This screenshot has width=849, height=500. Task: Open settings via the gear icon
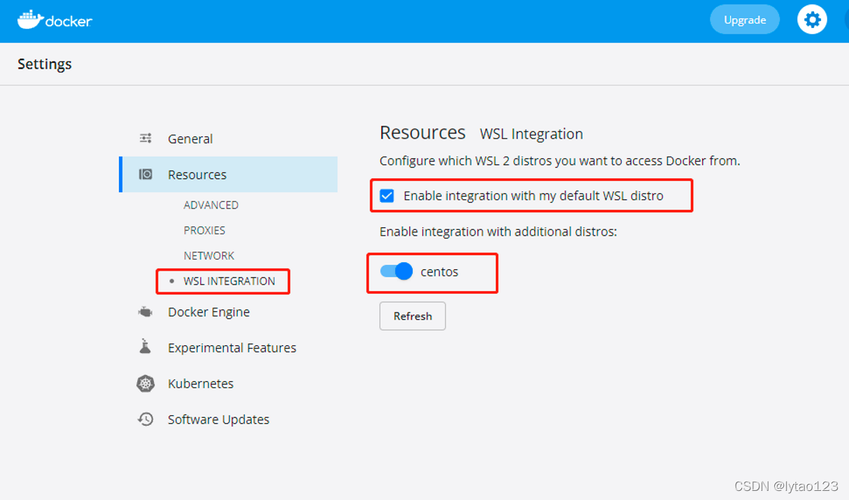click(812, 20)
